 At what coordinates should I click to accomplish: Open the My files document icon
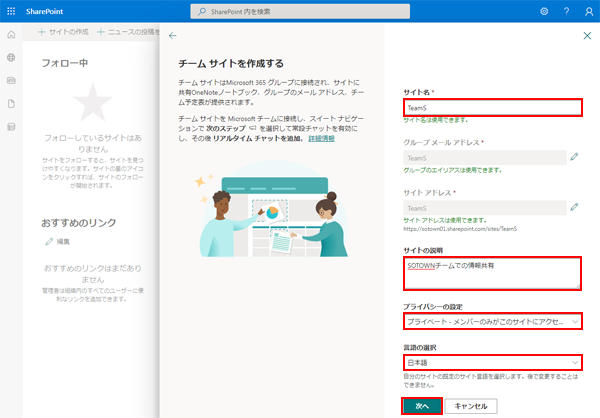(11, 104)
